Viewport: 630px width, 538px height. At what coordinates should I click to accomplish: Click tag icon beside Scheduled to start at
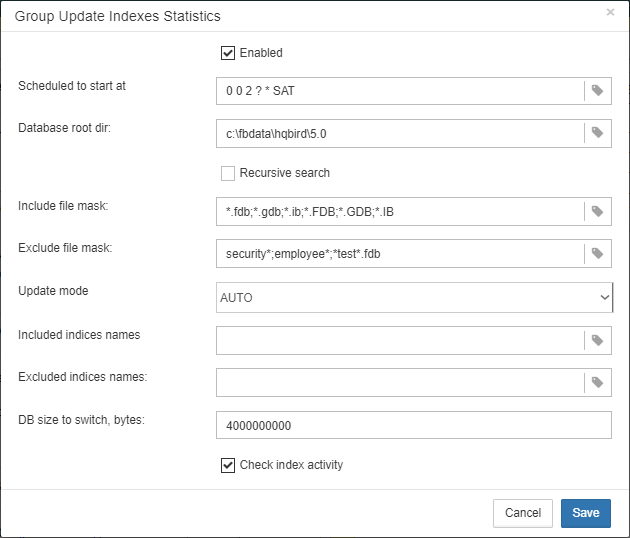click(x=597, y=91)
